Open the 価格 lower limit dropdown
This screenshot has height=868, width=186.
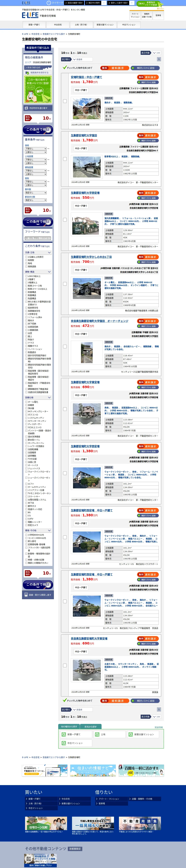coord(35,149)
